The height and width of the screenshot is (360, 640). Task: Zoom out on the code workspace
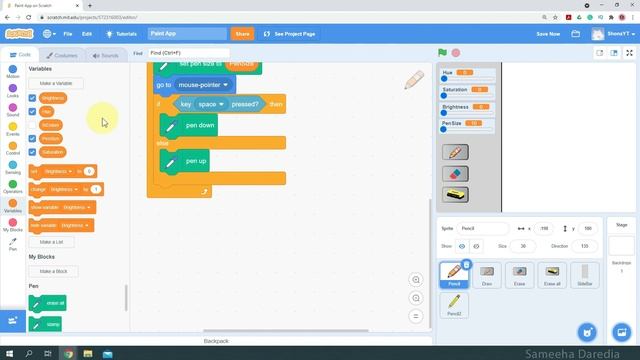tap(416, 298)
